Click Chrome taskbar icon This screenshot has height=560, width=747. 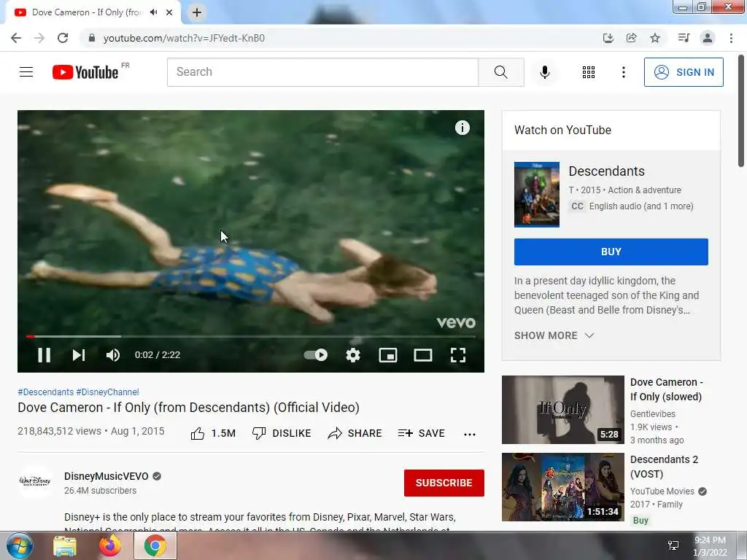pyautogui.click(x=155, y=545)
